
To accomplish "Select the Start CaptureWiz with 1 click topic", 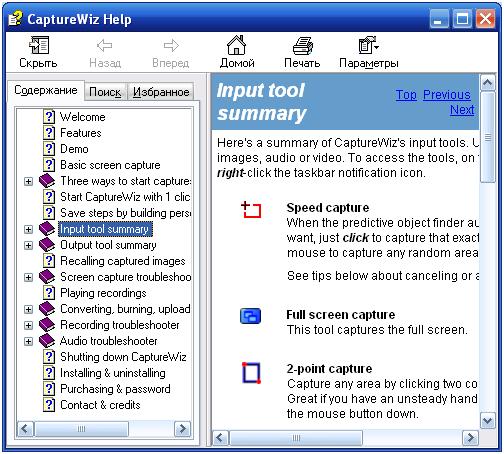I will (x=125, y=197).
